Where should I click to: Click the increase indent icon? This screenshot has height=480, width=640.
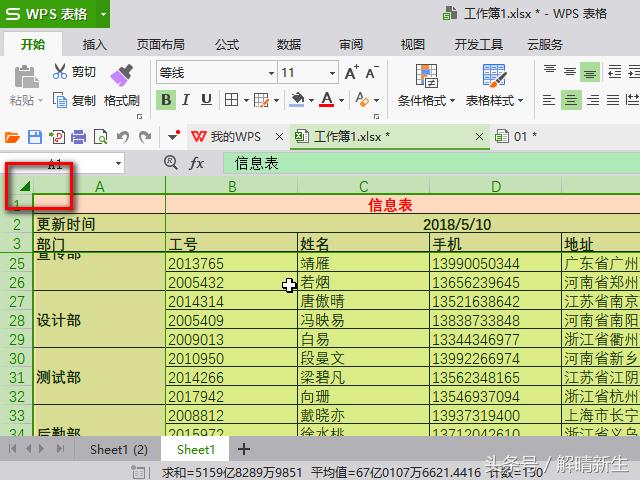click(633, 71)
